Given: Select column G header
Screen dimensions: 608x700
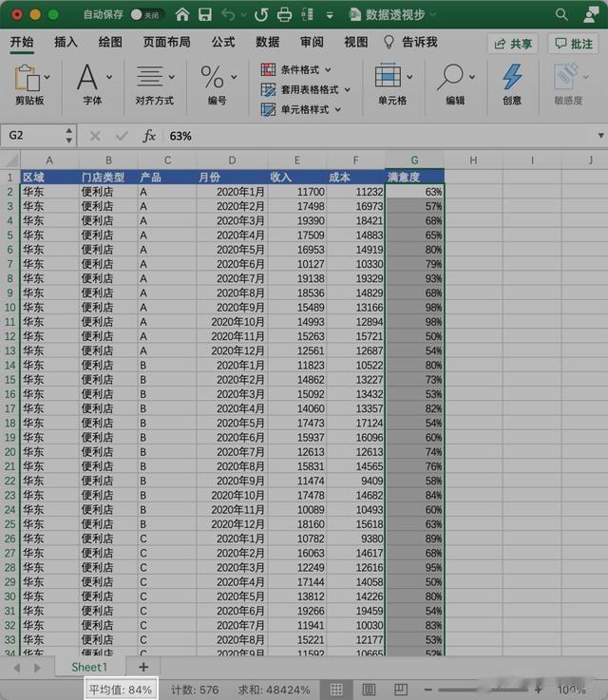Looking at the screenshot, I should (414, 161).
